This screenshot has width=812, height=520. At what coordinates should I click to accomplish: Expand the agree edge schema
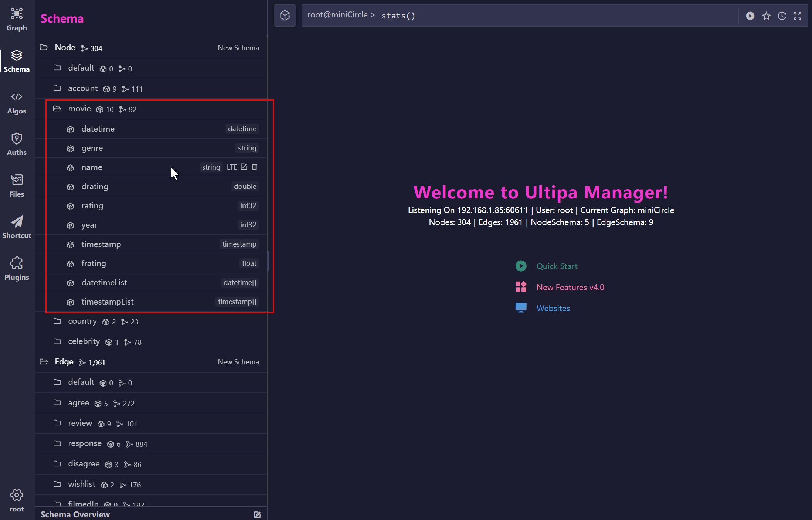[57, 402]
